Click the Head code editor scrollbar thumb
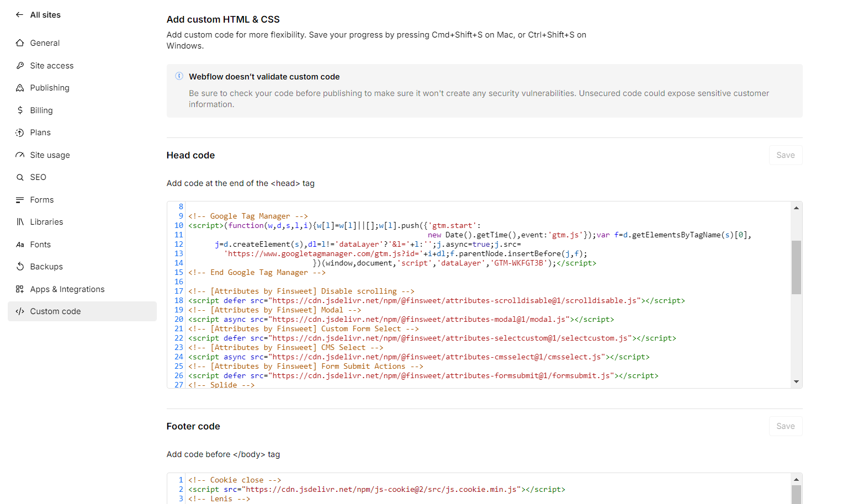Screen dimensions: 853x504 coord(796,267)
